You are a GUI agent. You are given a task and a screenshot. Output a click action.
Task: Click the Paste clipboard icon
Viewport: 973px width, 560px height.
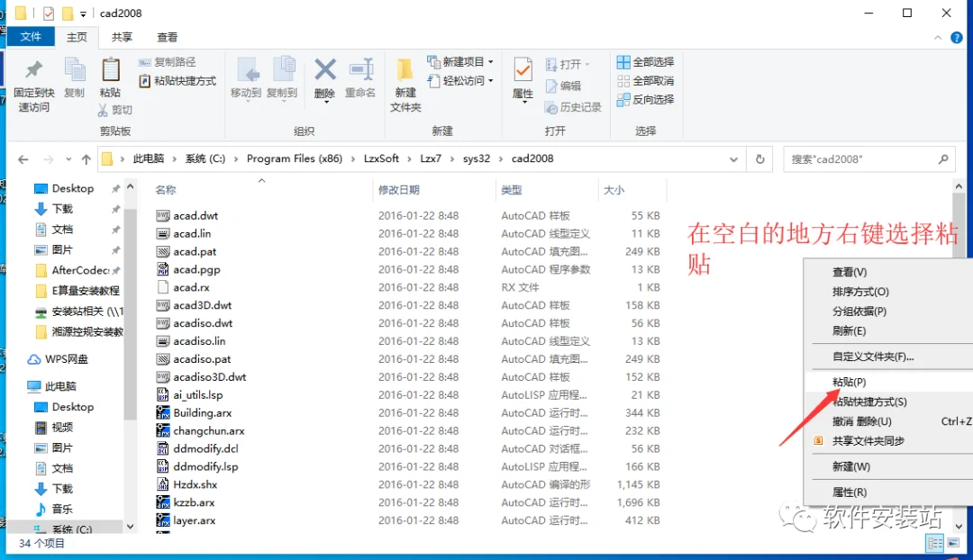(111, 69)
